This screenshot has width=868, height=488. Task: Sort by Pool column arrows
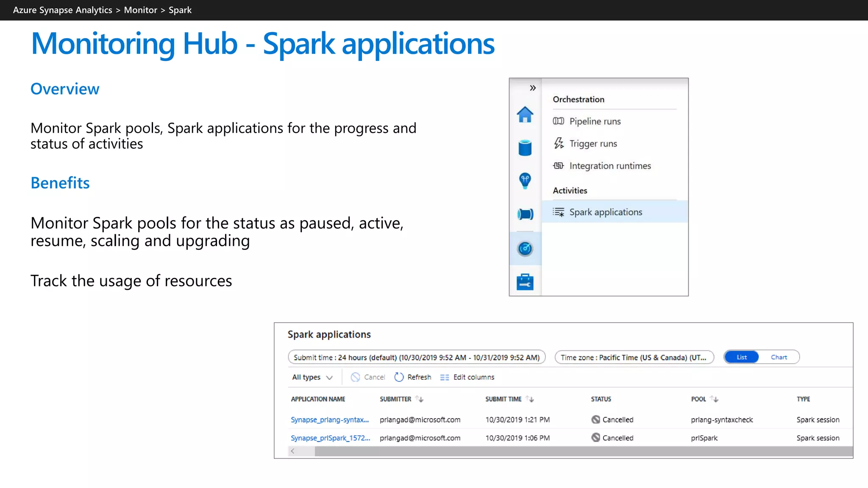point(714,399)
